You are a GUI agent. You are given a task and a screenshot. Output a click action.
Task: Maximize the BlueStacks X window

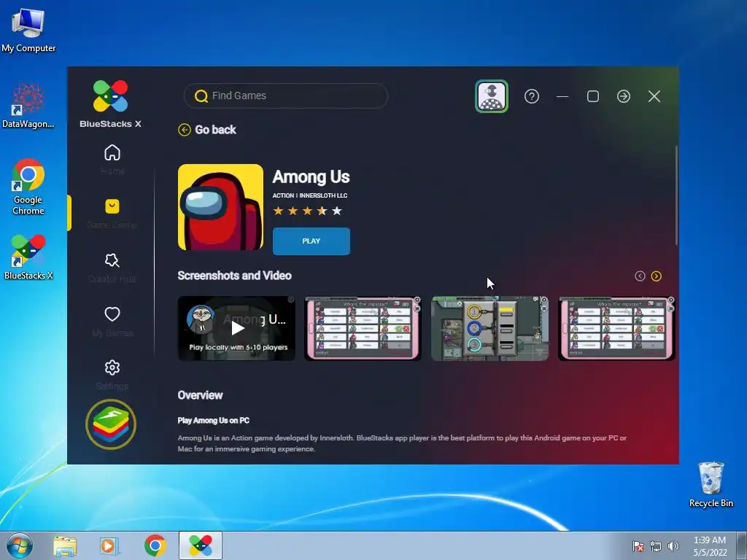click(593, 97)
